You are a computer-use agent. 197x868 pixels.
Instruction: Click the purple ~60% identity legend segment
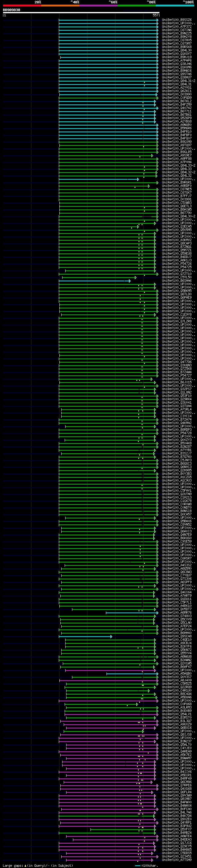[99, 6]
